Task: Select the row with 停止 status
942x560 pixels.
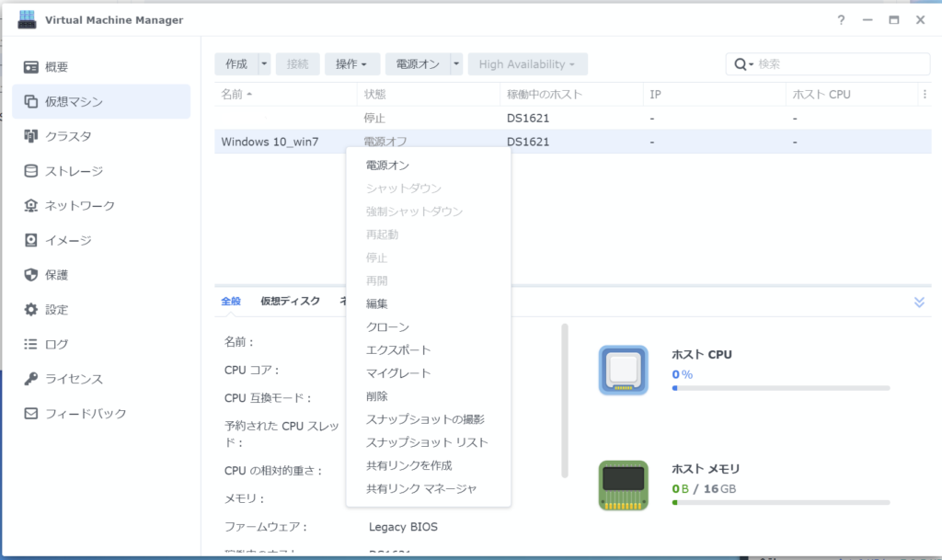Action: pyautogui.click(x=572, y=119)
